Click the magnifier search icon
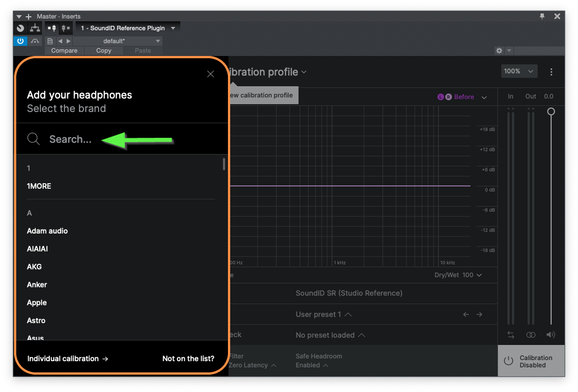The width and height of the screenshot is (578, 392). (x=34, y=139)
